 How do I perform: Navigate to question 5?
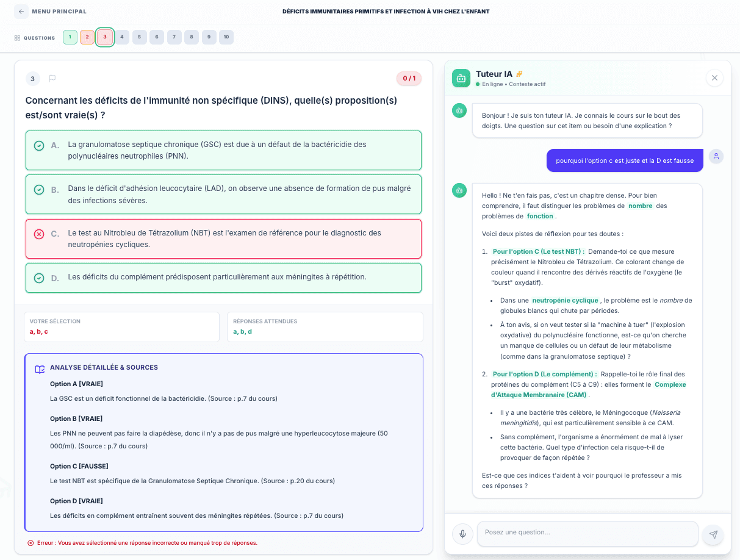(139, 37)
